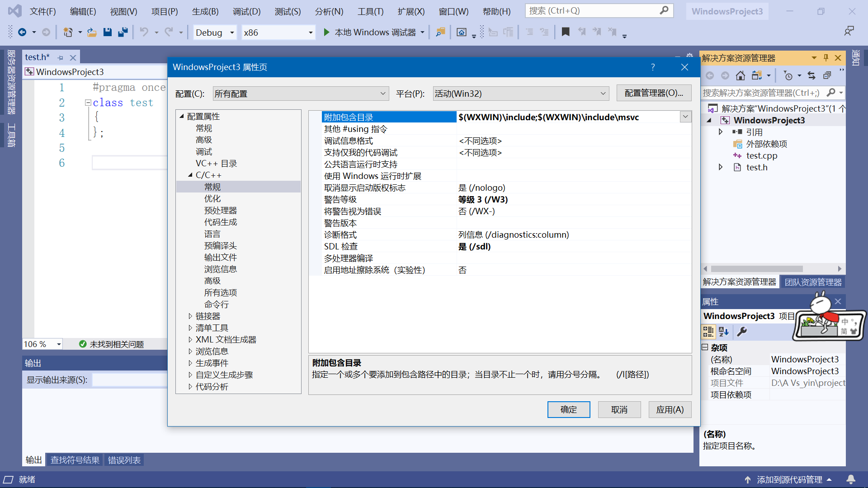Click the categorized view icon in Properties panel

(708, 332)
